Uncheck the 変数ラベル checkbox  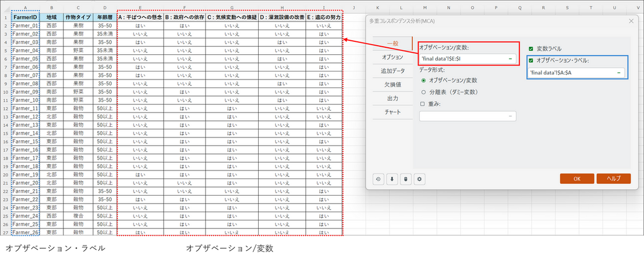click(x=531, y=48)
